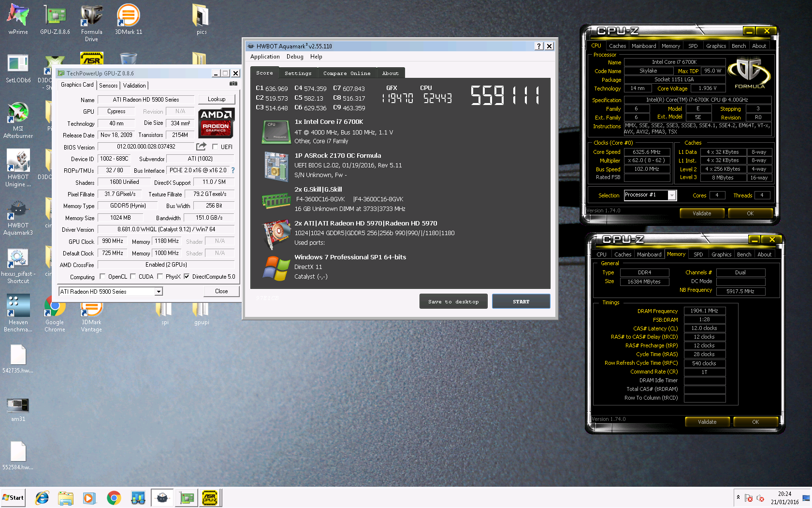The image size is (812, 508).
Task: Open the pics folder on the desktop
Action: point(202,19)
